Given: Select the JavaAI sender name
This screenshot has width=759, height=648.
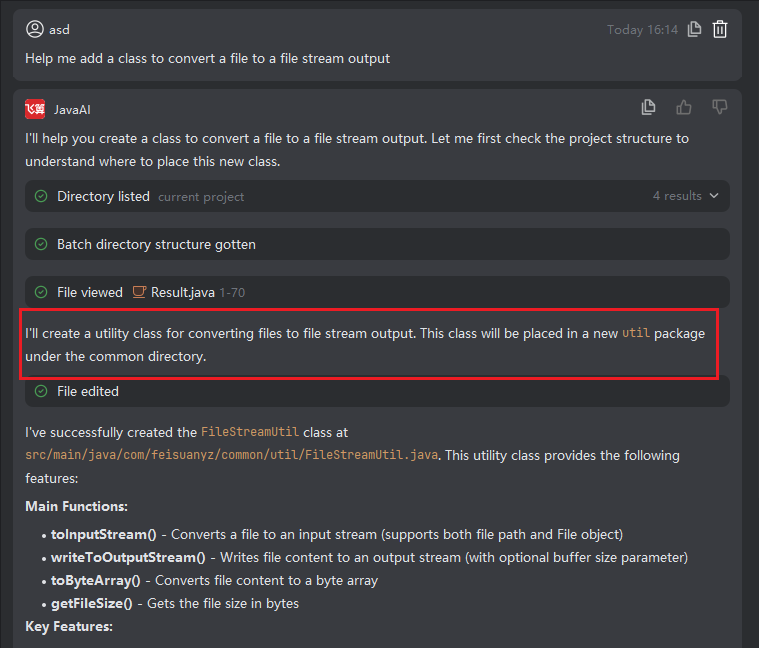Looking at the screenshot, I should (x=72, y=109).
